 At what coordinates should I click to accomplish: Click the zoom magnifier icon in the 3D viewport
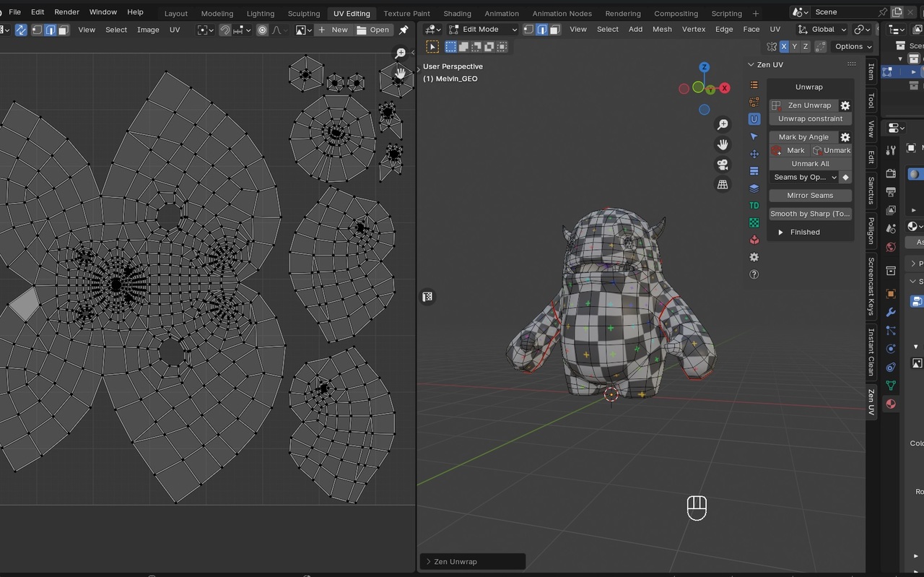pos(723,125)
